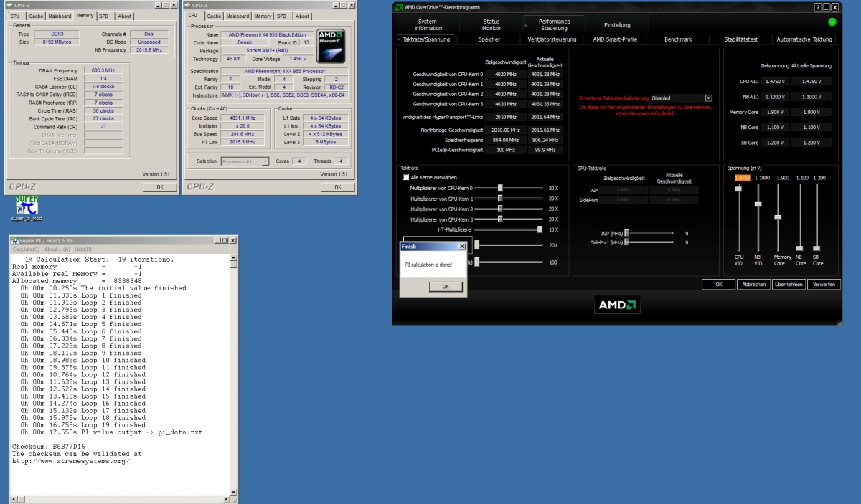Image resolution: width=861 pixels, height=504 pixels.
Task: Check Alle Kerne auswählen checkbox
Action: 406,177
